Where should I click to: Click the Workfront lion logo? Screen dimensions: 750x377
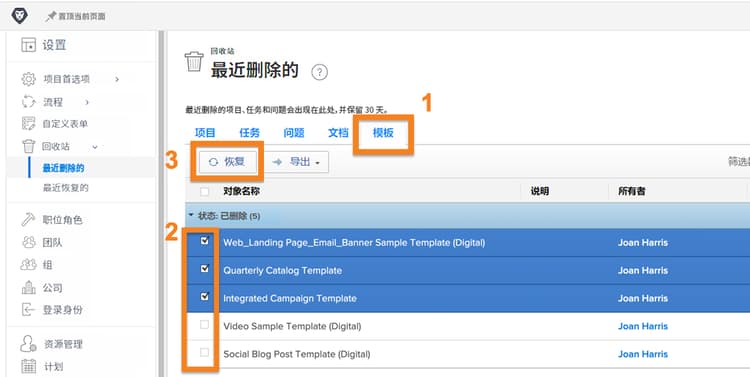(19, 15)
